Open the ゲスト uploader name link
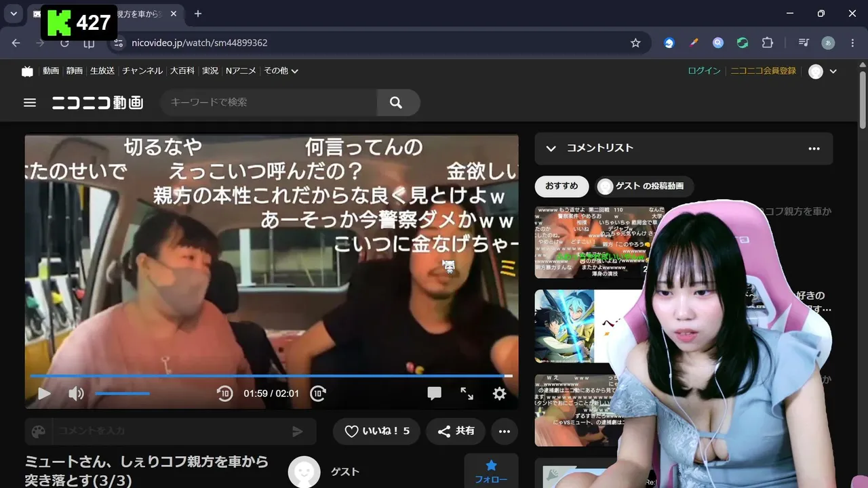 (345, 472)
